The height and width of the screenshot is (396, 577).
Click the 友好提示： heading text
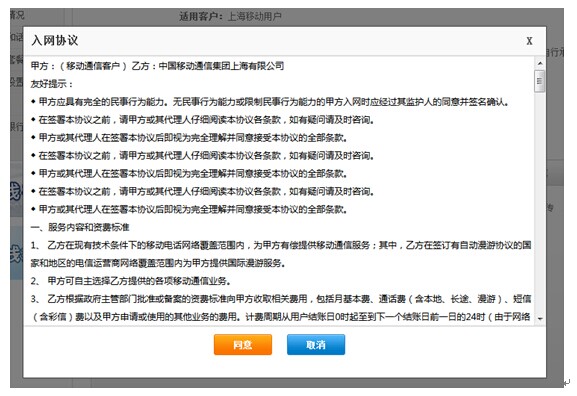(x=52, y=84)
